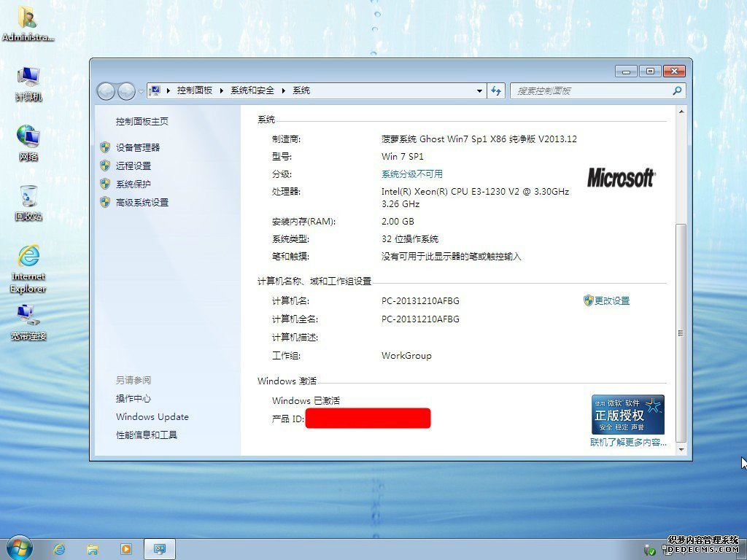This screenshot has height=560, width=747.
Task: Click the Windows 已激活 status text
Action: (306, 401)
